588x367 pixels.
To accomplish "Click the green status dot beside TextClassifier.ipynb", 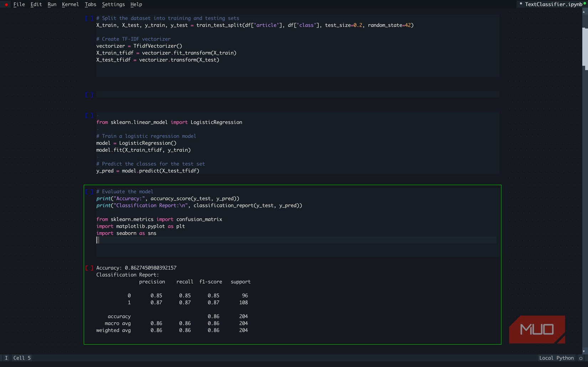I will [x=585, y=4].
